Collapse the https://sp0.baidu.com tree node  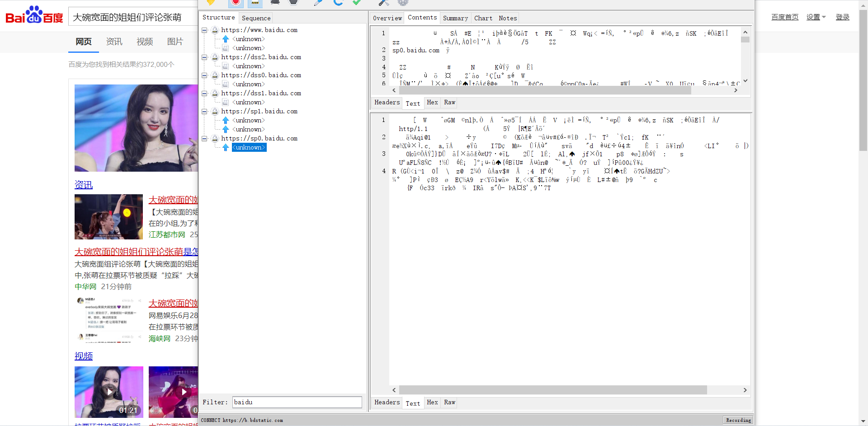pyautogui.click(x=204, y=139)
